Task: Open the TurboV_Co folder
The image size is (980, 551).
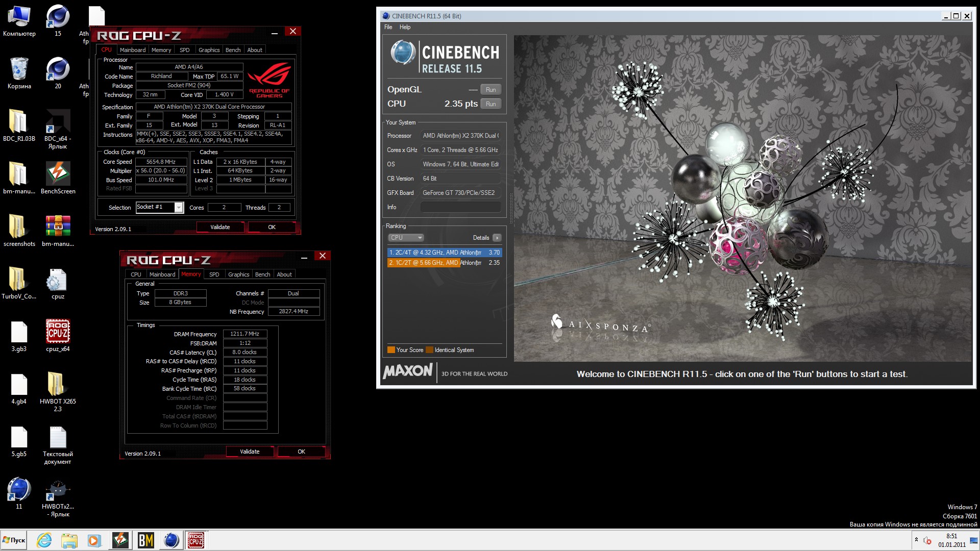Action: [19, 283]
